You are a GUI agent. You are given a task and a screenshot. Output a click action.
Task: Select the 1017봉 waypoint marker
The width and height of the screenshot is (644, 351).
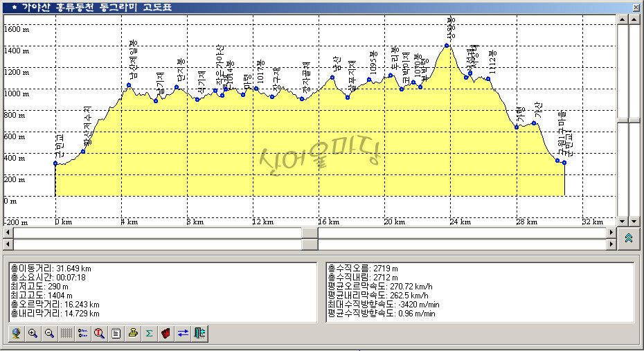point(256,88)
